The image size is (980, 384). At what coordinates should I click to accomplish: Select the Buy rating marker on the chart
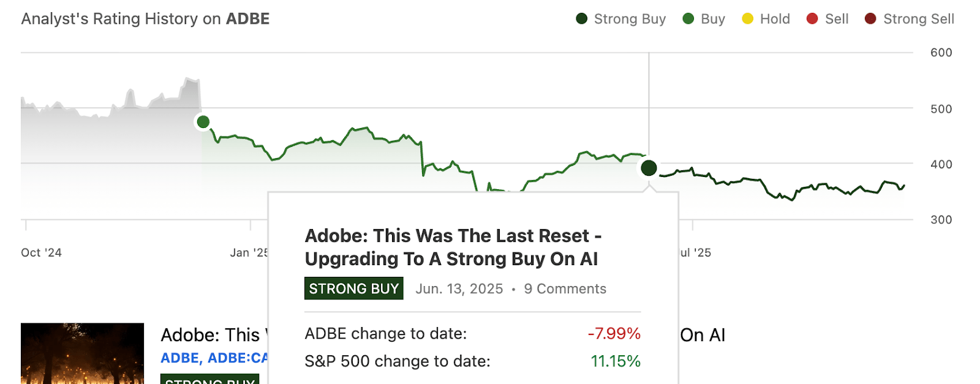204,121
